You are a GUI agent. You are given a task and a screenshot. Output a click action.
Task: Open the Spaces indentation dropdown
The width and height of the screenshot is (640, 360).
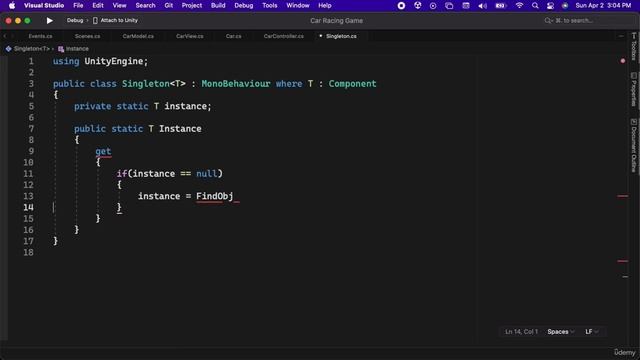(x=561, y=332)
